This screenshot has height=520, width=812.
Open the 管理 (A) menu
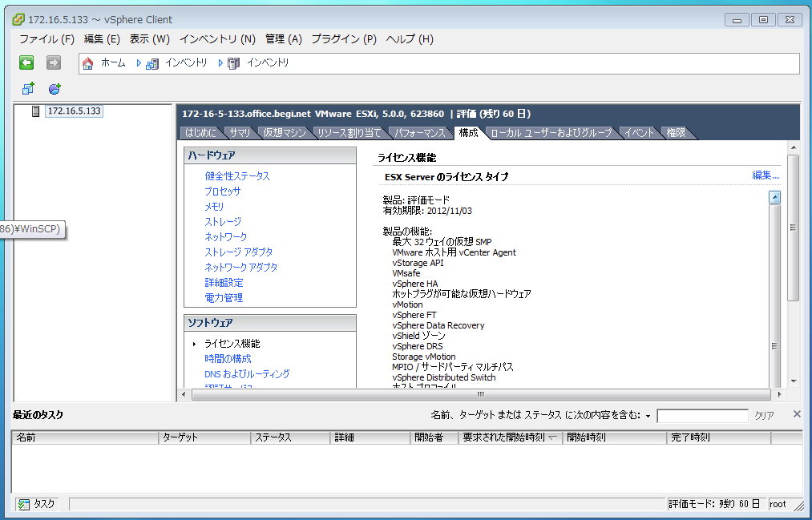[284, 39]
